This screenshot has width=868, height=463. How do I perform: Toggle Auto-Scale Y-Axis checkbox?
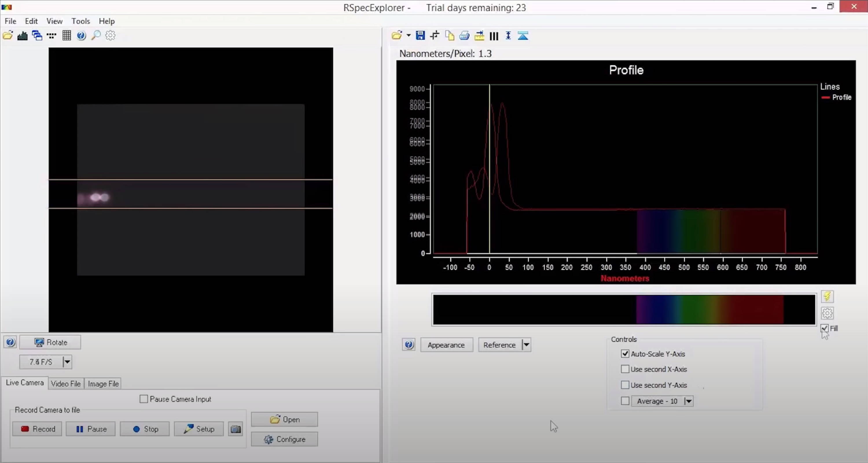(625, 354)
